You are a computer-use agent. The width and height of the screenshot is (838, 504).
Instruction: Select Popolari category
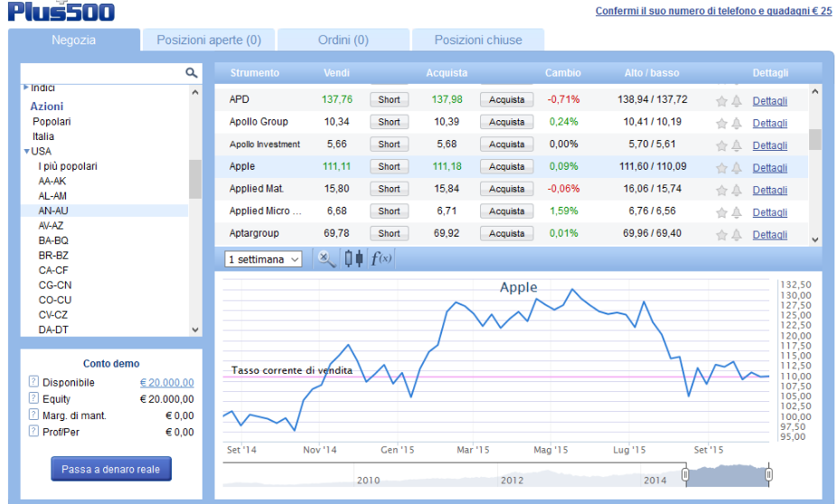click(x=52, y=122)
